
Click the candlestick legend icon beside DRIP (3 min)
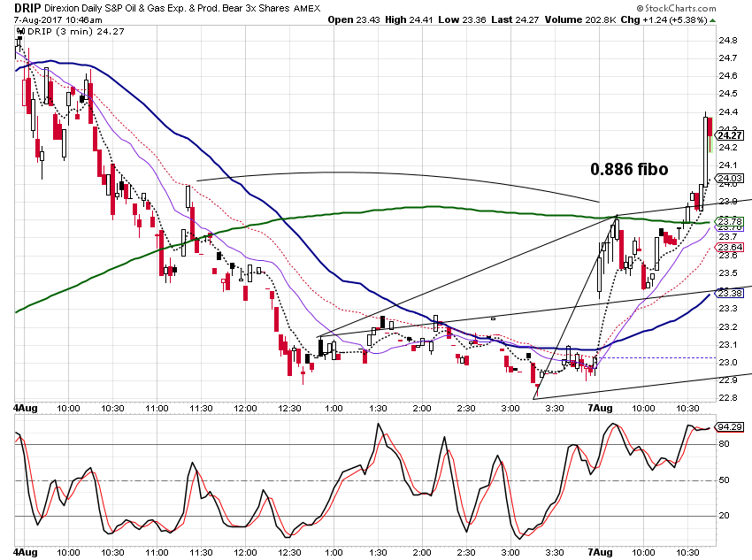pos(20,32)
